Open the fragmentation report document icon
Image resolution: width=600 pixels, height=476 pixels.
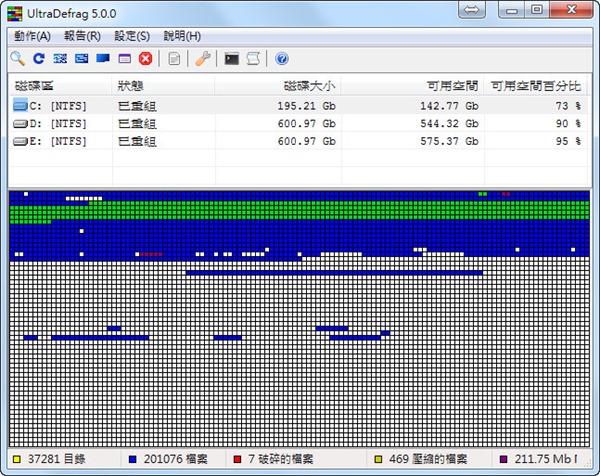(174, 59)
